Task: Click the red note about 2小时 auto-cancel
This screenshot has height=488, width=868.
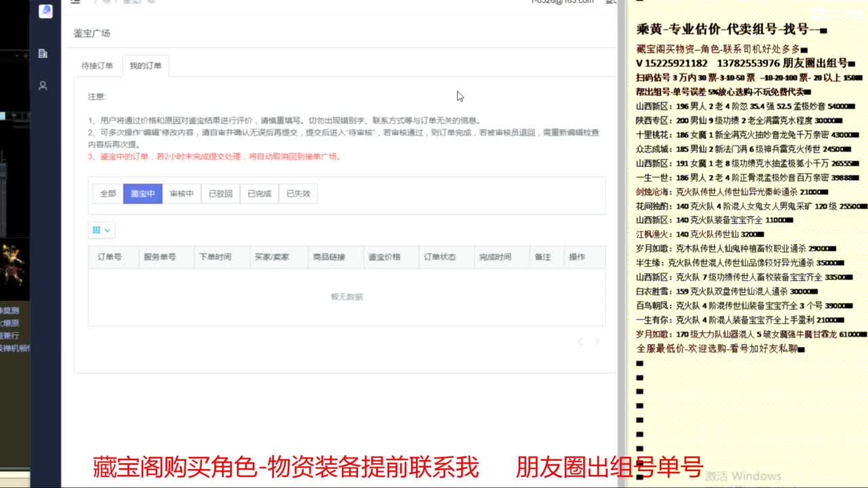Action: [x=214, y=157]
